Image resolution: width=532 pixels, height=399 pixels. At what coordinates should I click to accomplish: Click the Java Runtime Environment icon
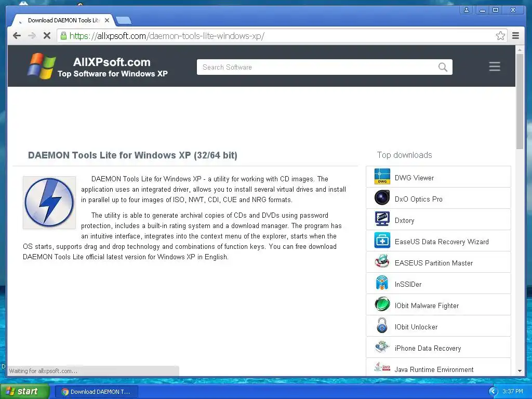382,367
